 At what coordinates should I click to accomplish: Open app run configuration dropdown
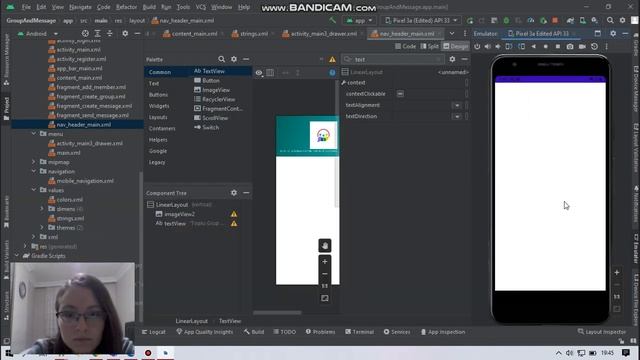[359, 20]
